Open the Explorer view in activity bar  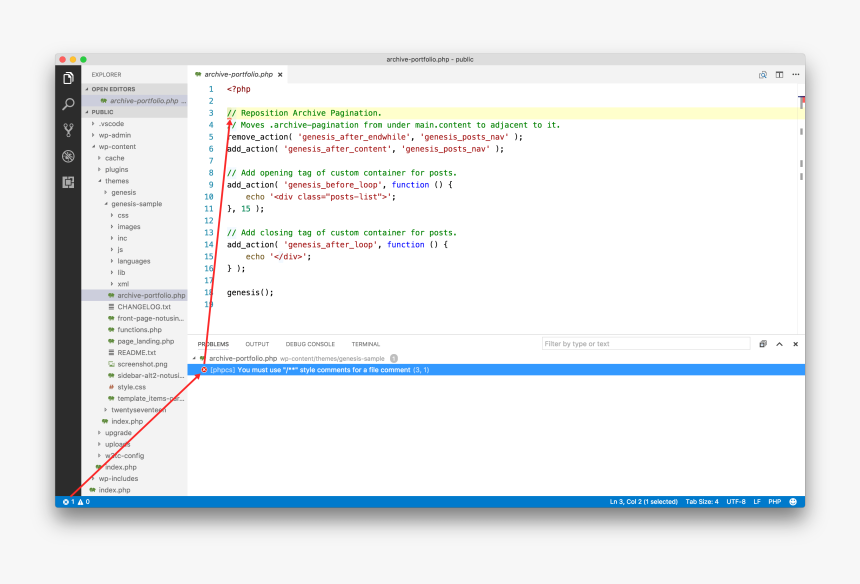click(x=68, y=78)
